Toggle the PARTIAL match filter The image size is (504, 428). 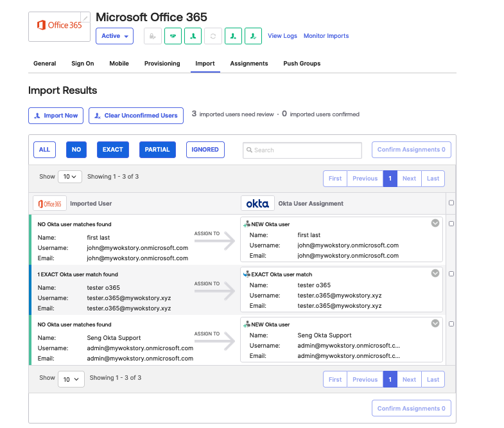(x=157, y=150)
